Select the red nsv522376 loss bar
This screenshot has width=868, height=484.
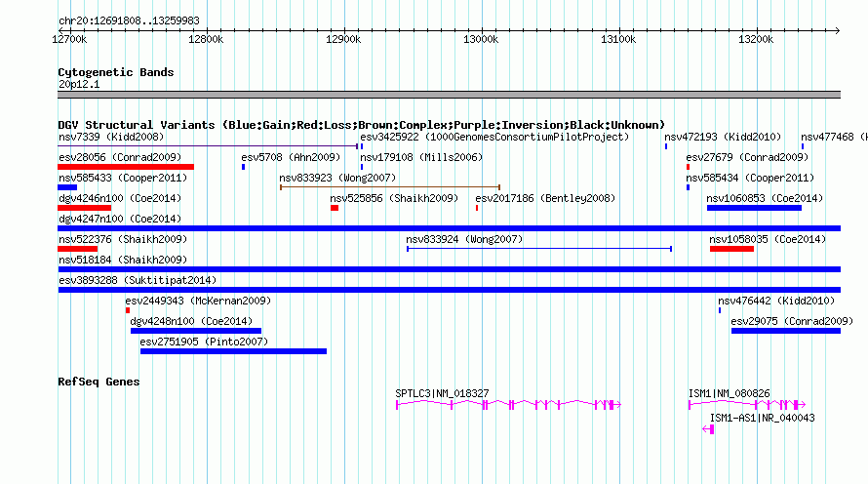pyautogui.click(x=78, y=249)
